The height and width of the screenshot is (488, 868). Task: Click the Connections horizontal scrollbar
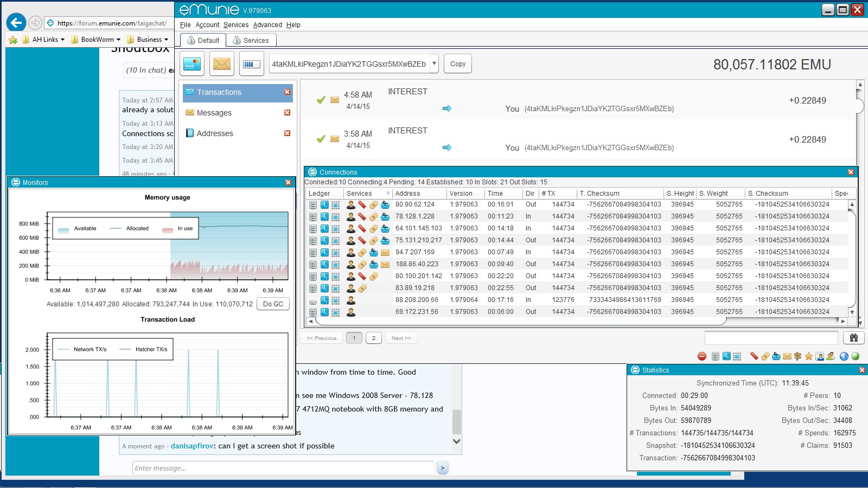point(520,321)
